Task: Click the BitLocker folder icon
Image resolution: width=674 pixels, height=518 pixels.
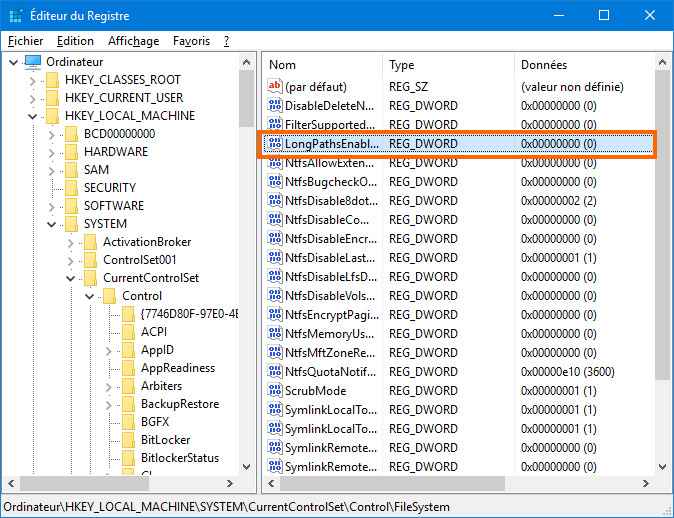Action: [129, 440]
